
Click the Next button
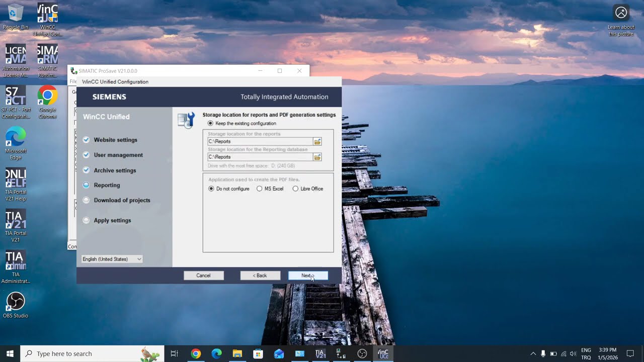(x=308, y=276)
